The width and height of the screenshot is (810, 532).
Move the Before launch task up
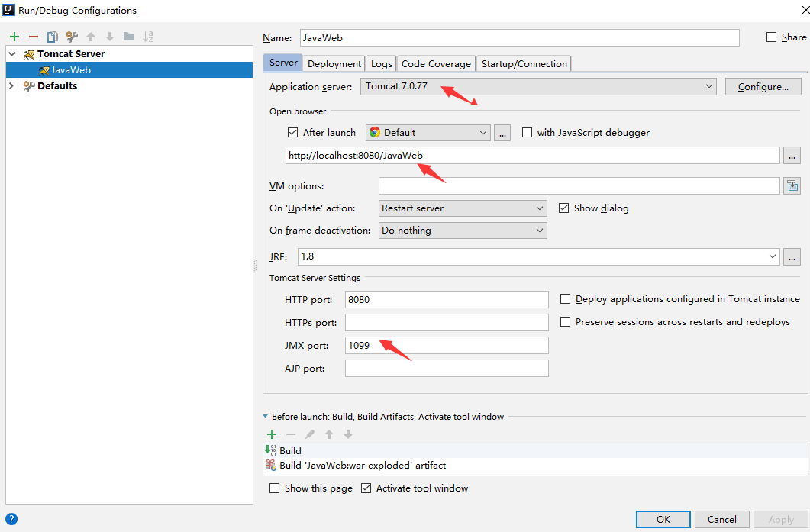[x=329, y=434]
